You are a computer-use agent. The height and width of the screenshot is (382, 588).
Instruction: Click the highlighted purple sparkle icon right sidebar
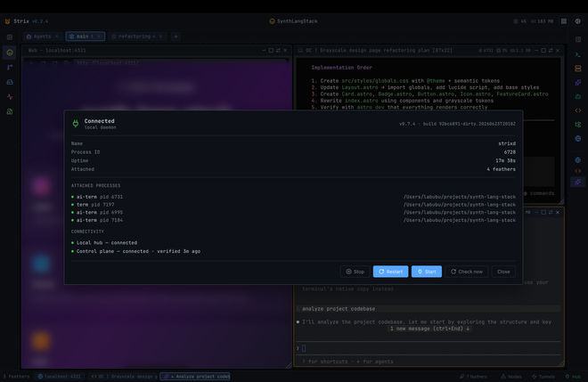pyautogui.click(x=578, y=182)
